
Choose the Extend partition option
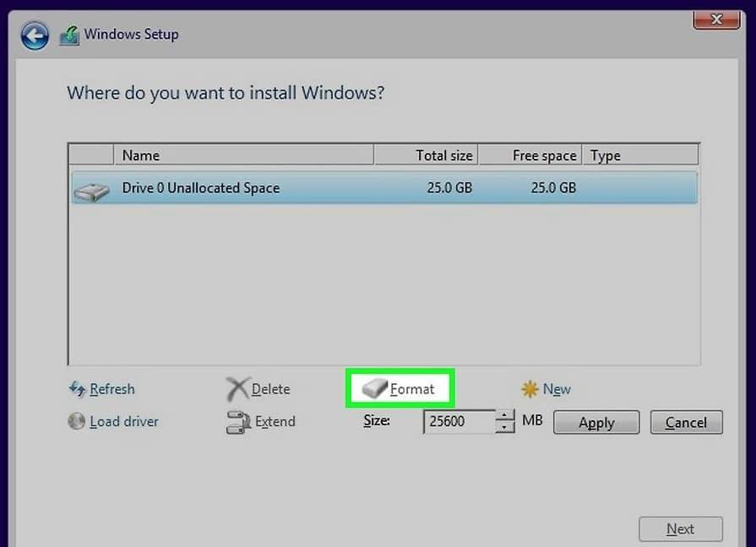(x=275, y=422)
